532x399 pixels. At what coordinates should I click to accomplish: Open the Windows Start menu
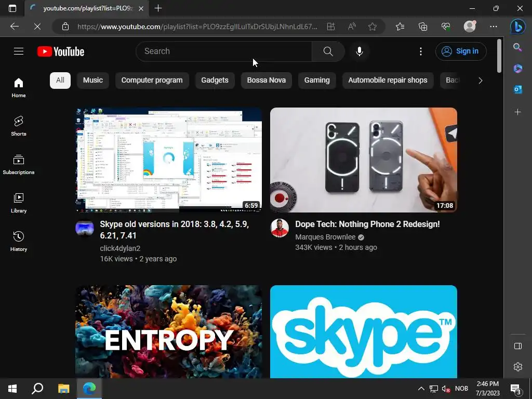(x=12, y=389)
